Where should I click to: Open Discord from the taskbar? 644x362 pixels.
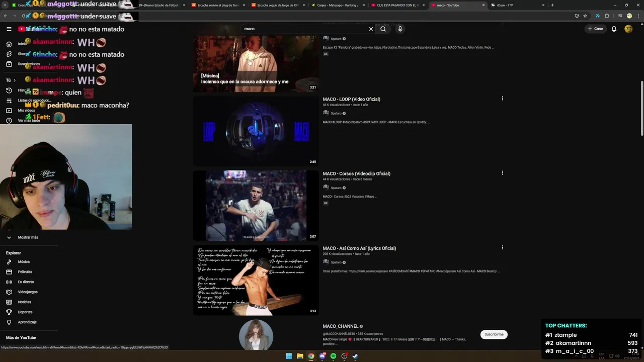323,356
